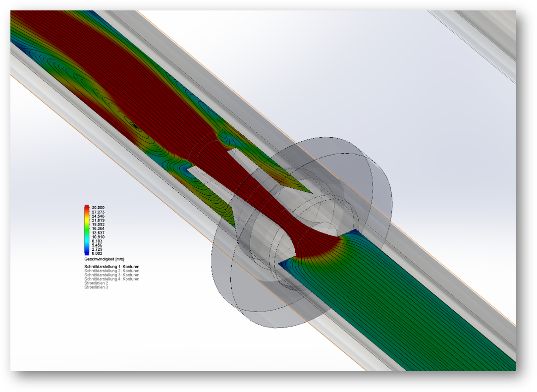The image size is (537, 392).
Task: Activate Schnittdarstellung 2: Konturen in the legend
Action: [111, 271]
